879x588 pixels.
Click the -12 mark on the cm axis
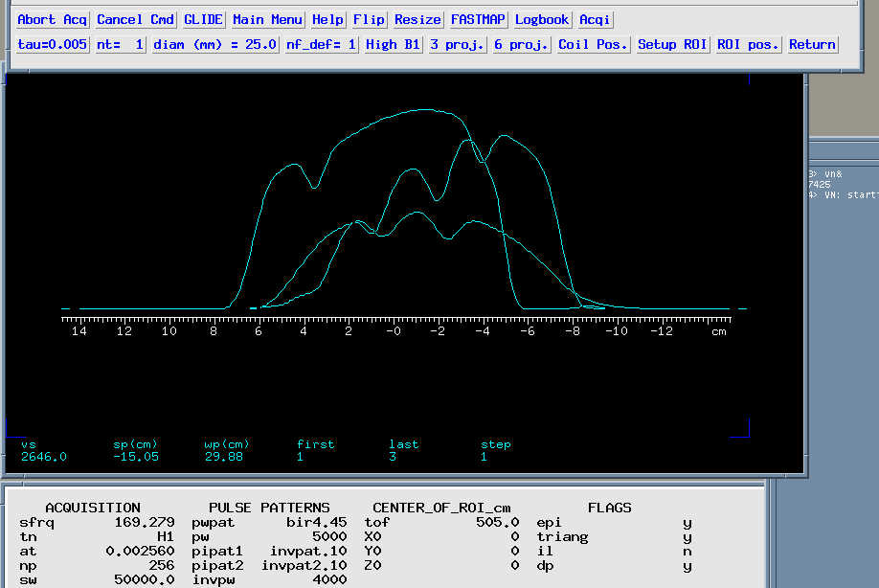click(x=662, y=331)
